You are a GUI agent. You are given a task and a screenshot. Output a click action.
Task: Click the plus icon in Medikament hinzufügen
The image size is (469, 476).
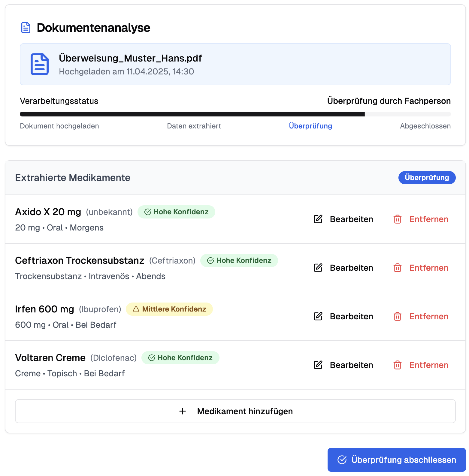pos(183,411)
